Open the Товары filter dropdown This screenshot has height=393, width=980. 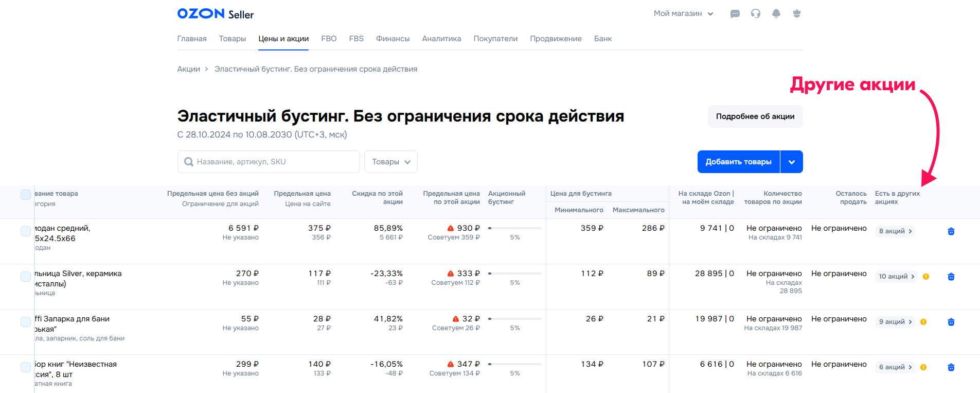click(x=391, y=162)
